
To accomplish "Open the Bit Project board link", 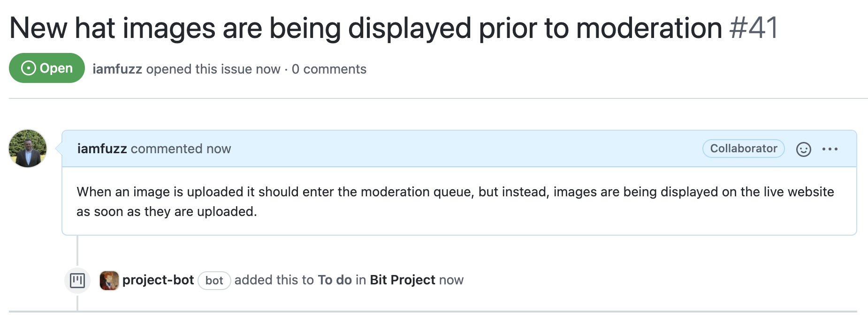I will 403,280.
